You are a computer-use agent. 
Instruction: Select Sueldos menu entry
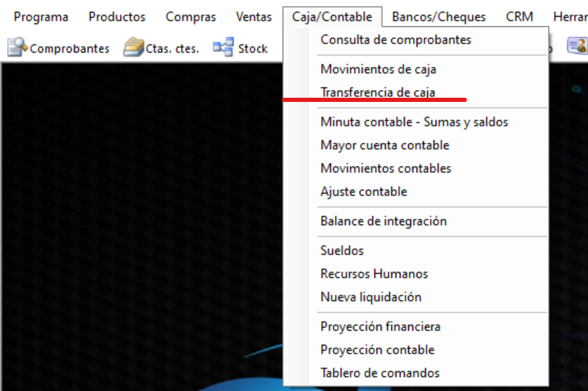pyautogui.click(x=416, y=250)
